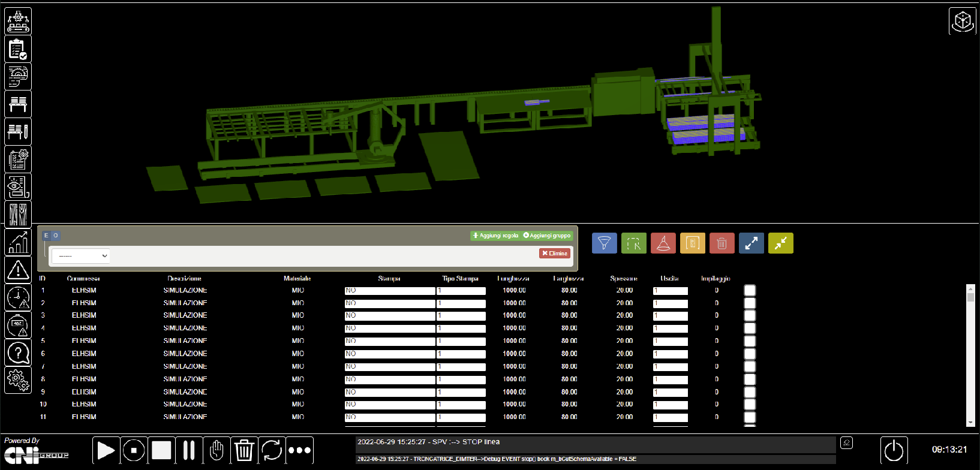The height and width of the screenshot is (470, 980).
Task: Click the refresh cycle arrows icon
Action: click(272, 450)
